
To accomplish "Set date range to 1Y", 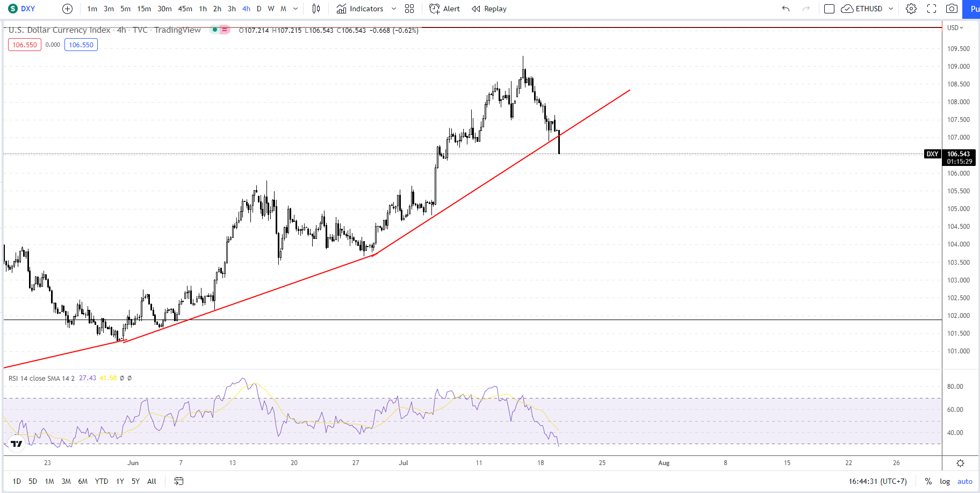I will (x=120, y=481).
